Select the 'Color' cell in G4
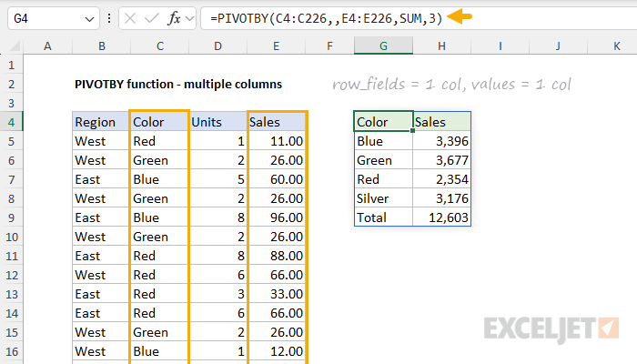This screenshot has width=637, height=364. [x=383, y=121]
